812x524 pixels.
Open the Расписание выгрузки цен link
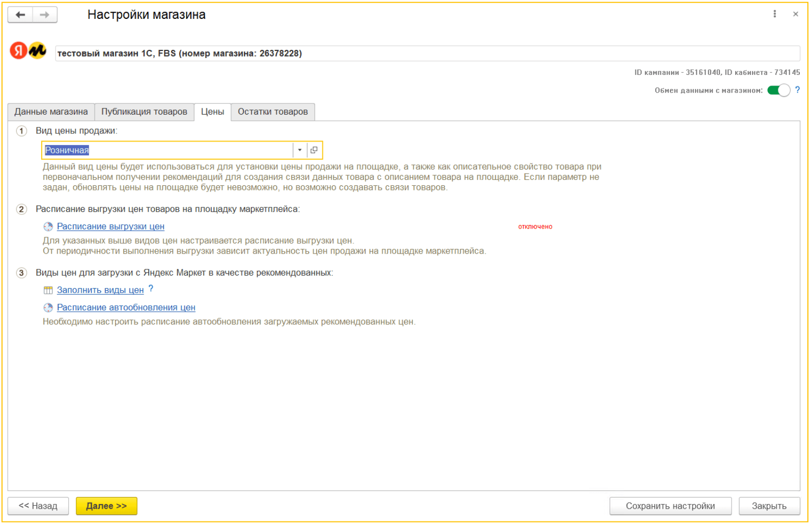pos(110,227)
